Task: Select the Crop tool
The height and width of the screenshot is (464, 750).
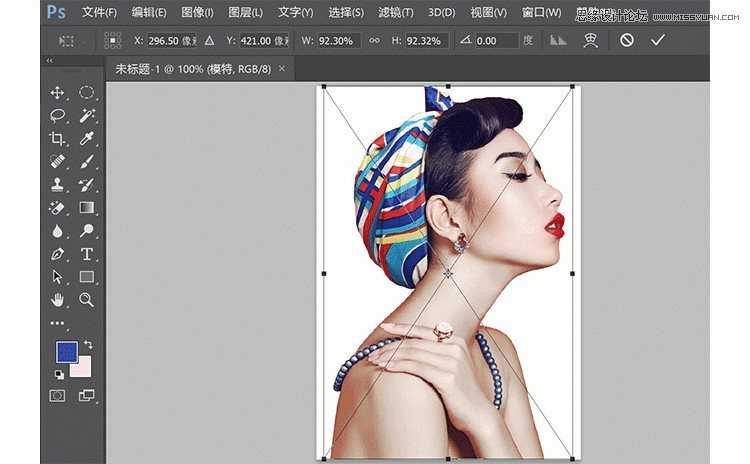Action: point(57,139)
